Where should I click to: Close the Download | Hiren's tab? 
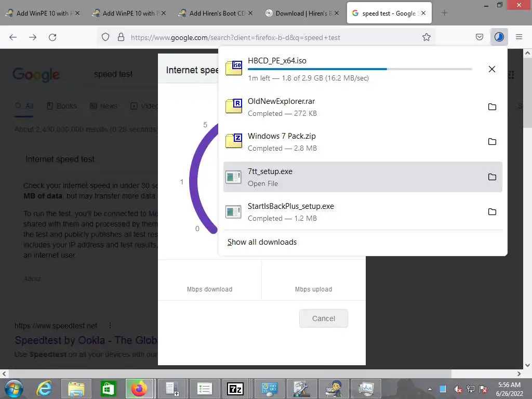pyautogui.click(x=336, y=13)
